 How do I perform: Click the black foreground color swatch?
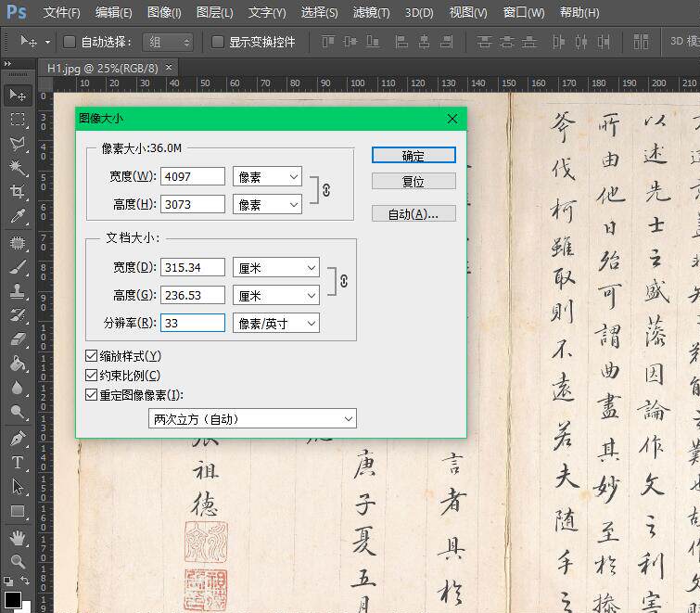[x=12, y=600]
